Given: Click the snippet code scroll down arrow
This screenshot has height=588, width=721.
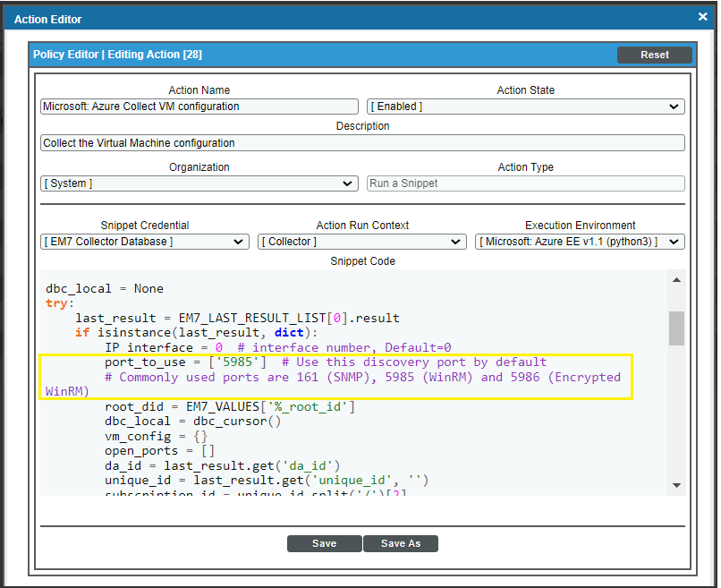Looking at the screenshot, I should click(676, 485).
